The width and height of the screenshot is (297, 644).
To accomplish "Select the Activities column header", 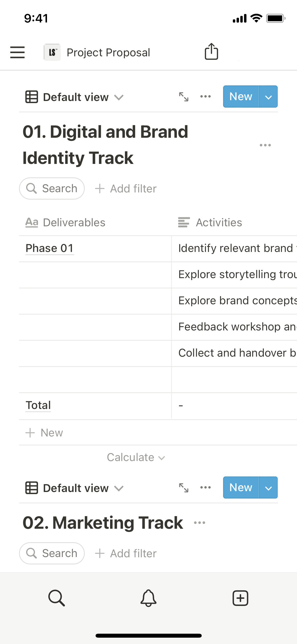I will pos(210,223).
